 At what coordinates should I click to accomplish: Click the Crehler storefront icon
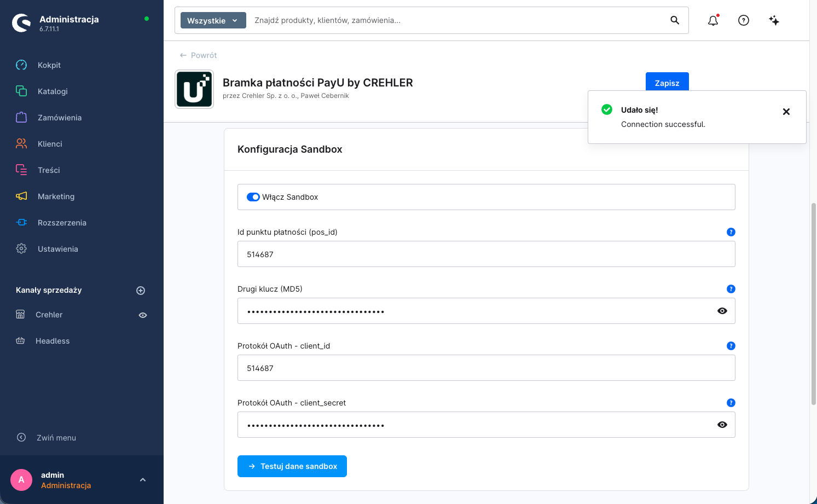pyautogui.click(x=20, y=315)
